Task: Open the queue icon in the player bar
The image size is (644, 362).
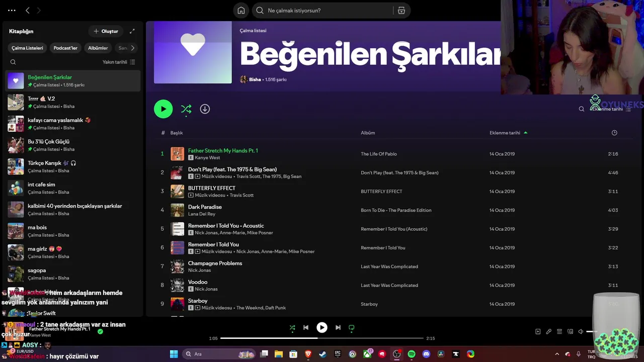Action: pyautogui.click(x=559, y=332)
